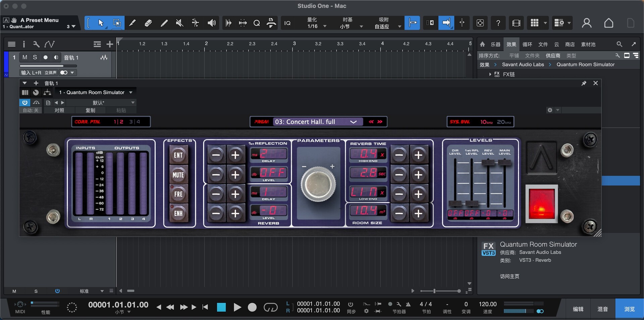Open the preset 默认 dropdown

coord(102,103)
